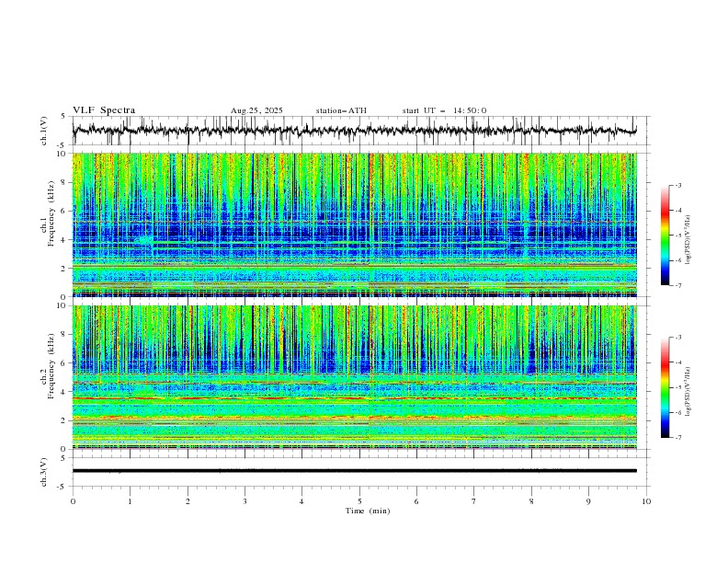Click inside the ch.1 spectrogram panel
The height and width of the screenshot is (563, 728).
354,224
